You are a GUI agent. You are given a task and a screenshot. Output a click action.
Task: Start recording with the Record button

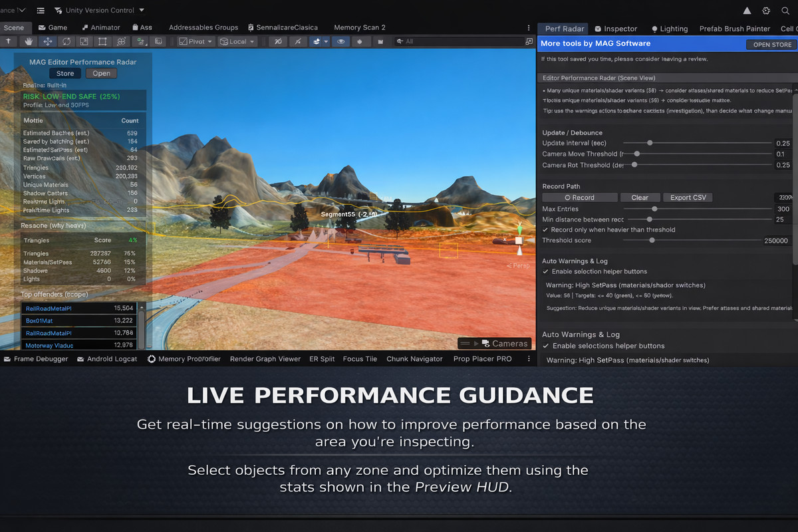(x=579, y=198)
